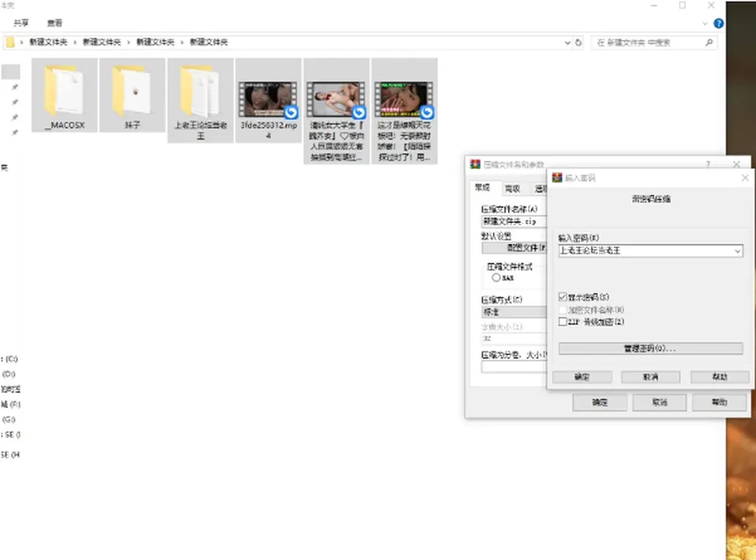
Task: Select the __MACOSX folder
Action: [65, 95]
